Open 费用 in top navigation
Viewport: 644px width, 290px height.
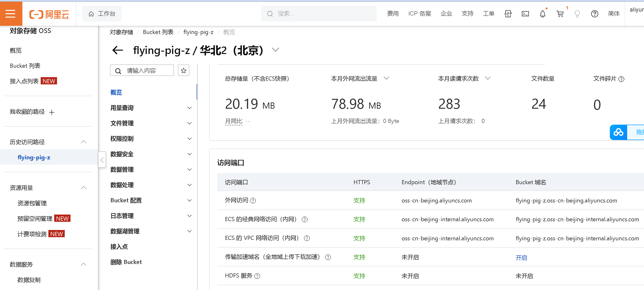(x=393, y=14)
